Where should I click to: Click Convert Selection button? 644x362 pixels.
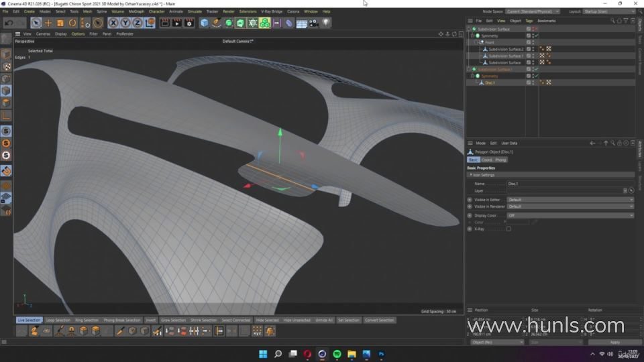point(379,320)
